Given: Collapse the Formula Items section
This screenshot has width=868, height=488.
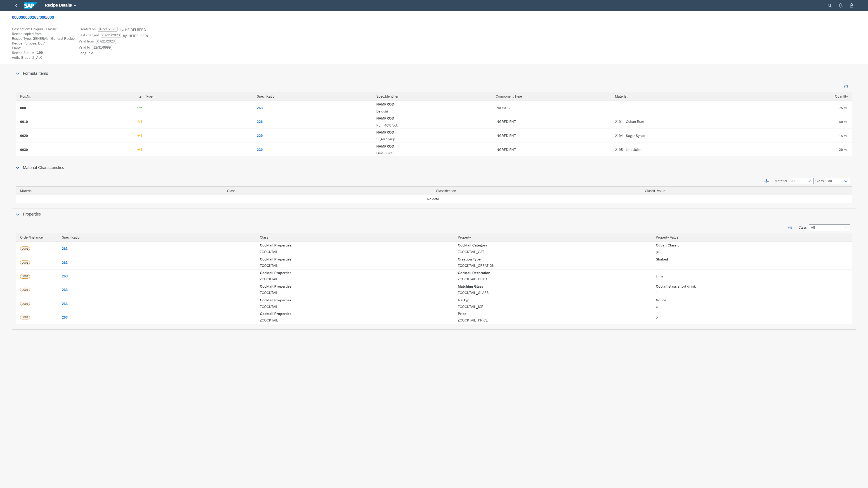Looking at the screenshot, I should (18, 73).
